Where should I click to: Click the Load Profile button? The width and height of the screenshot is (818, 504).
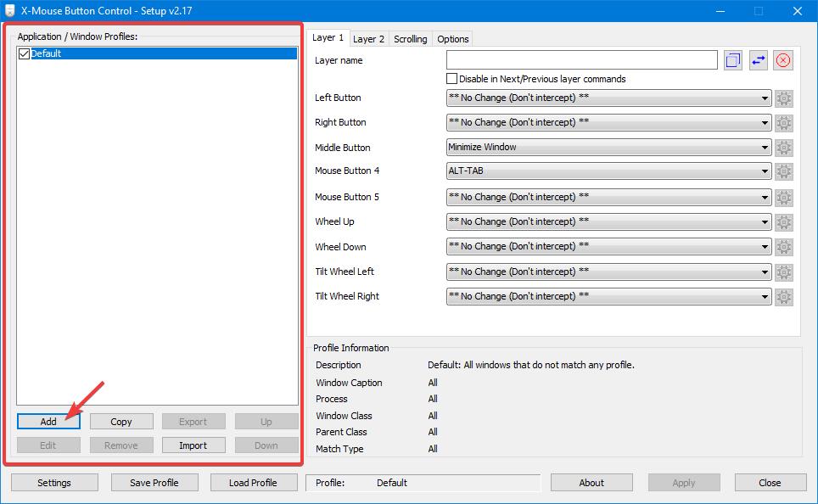point(254,483)
